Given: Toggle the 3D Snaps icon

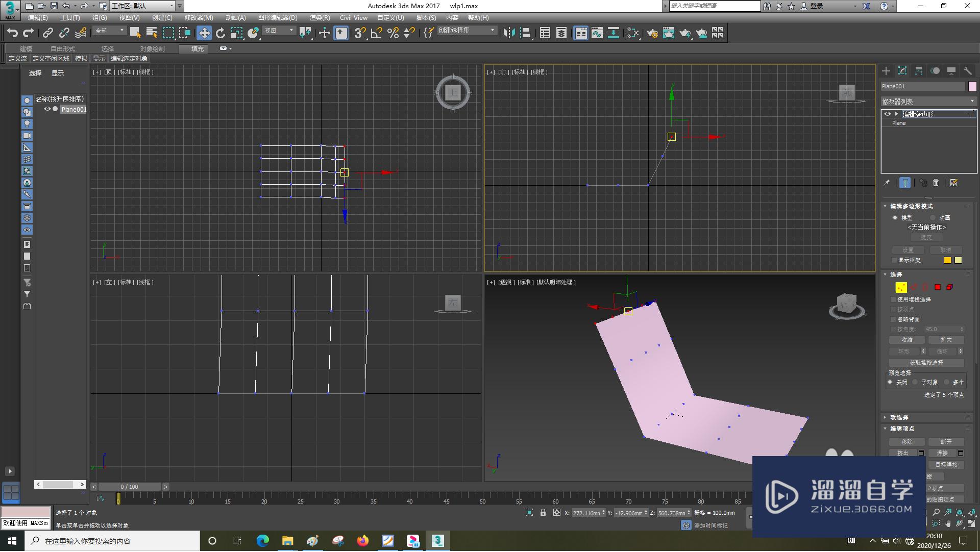Looking at the screenshot, I should tap(360, 33).
